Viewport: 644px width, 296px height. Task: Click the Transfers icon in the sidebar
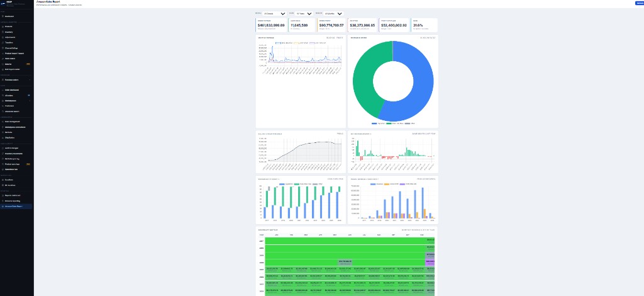coord(3,42)
